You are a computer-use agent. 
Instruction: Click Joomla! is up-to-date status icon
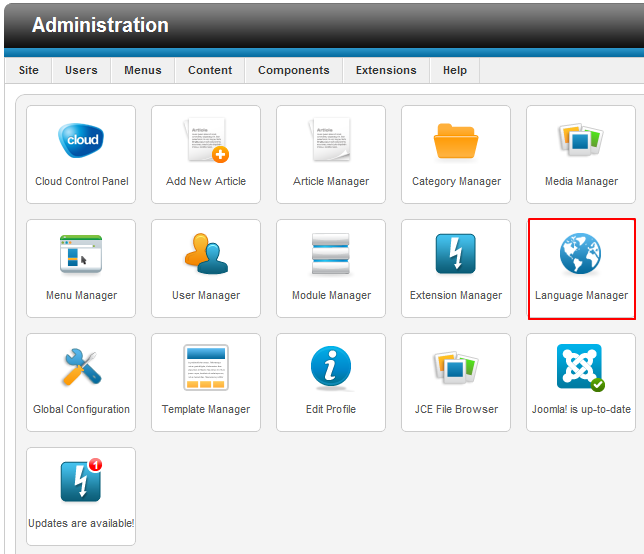[x=581, y=369]
